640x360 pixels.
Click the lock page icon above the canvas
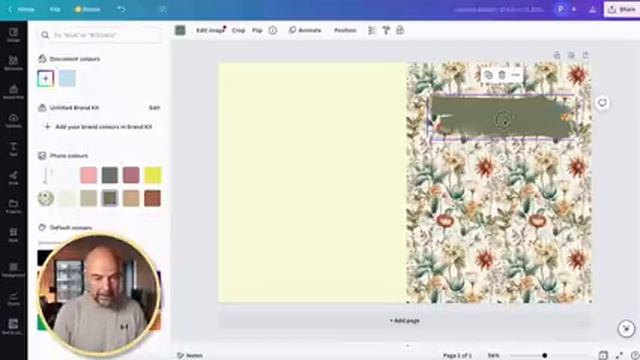tap(557, 55)
